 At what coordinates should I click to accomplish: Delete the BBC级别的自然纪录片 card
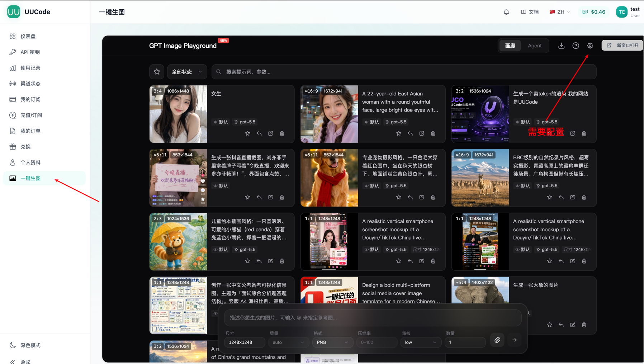point(584,197)
